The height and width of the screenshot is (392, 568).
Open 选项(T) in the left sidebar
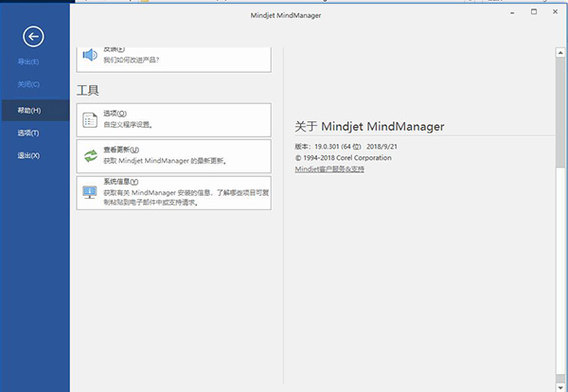click(x=28, y=133)
